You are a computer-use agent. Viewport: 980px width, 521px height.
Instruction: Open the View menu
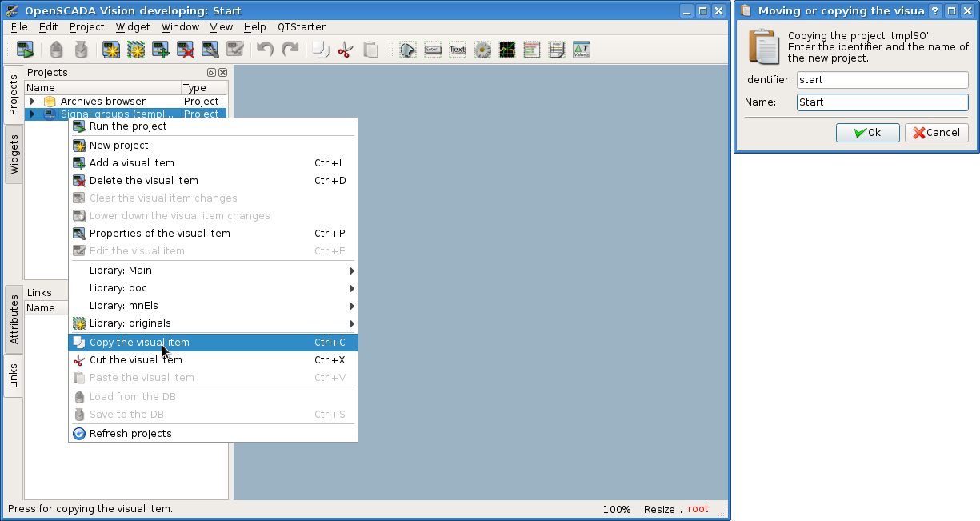point(222,26)
